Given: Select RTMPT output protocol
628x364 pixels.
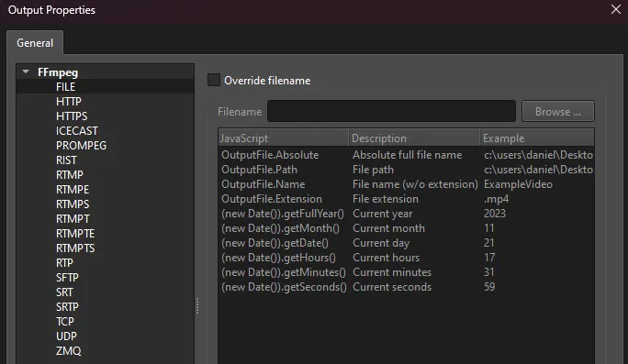Looking at the screenshot, I should click(105, 219).
